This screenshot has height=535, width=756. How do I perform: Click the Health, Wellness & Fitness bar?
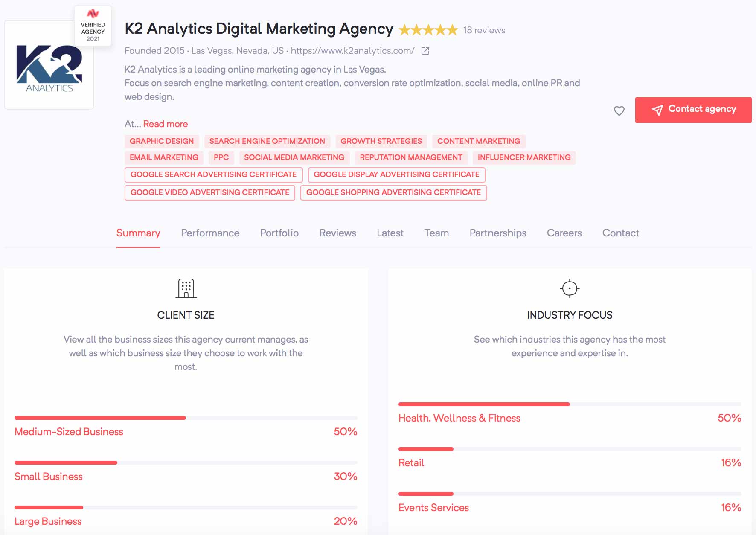point(570,404)
